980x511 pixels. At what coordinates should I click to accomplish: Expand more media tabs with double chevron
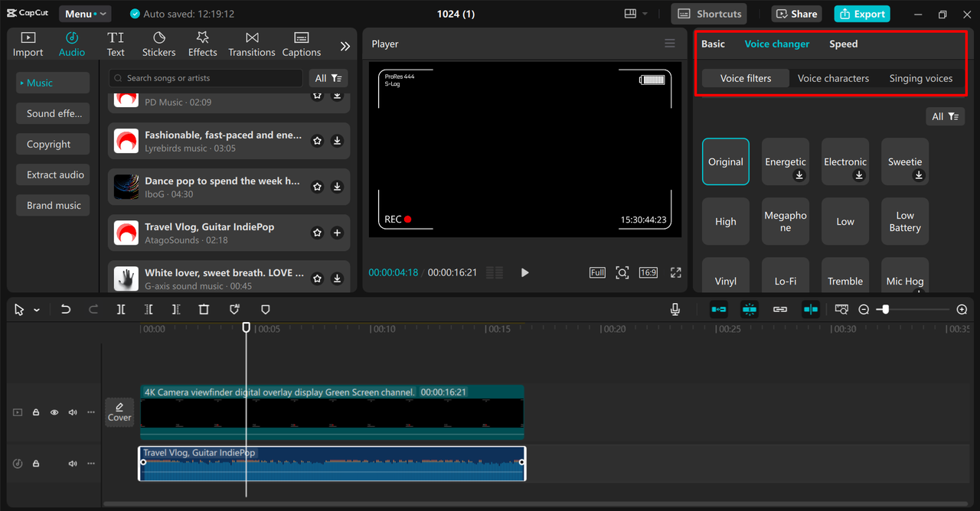(345, 46)
